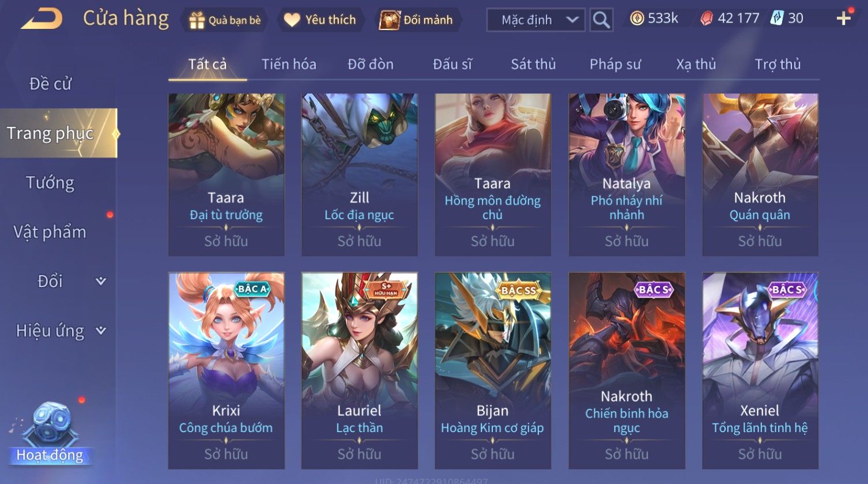Screen dimensions: 868x484
Task: Select the Tiến hóa tab
Action: (289, 64)
